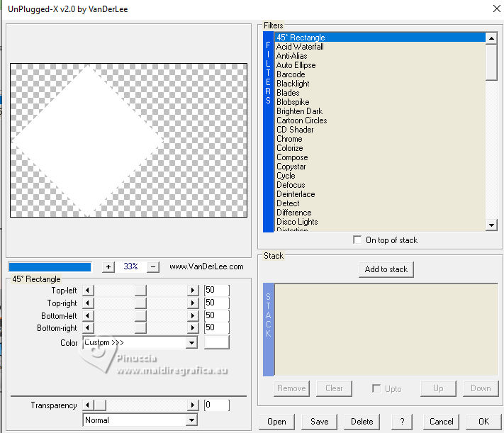Close the UnPlugged-X dialog
504x433 pixels.
[x=497, y=9]
